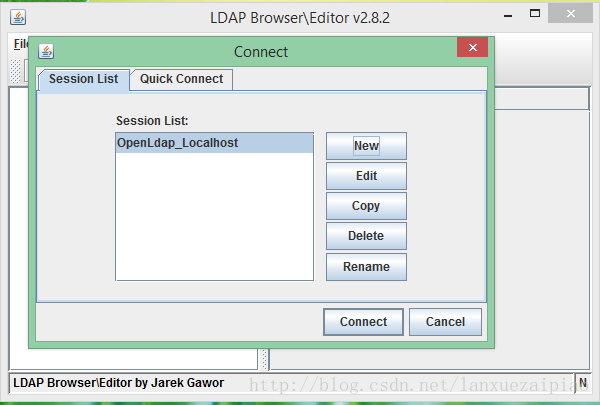
Task: Minimize the LDAP Browser\Editor window
Action: coord(508,16)
